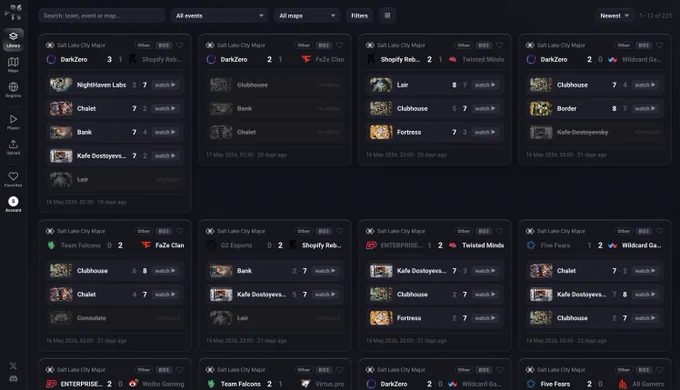Open the Filters button
The width and height of the screenshot is (680, 390).
point(360,16)
